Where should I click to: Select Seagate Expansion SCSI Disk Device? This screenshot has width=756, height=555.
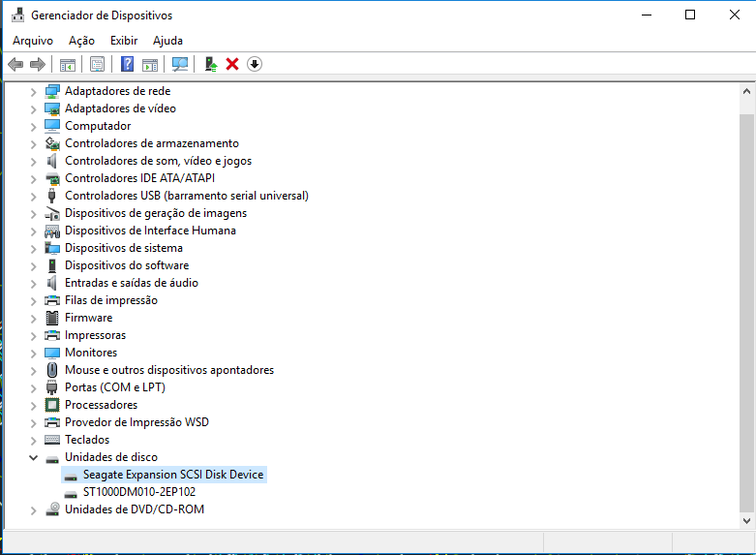pyautogui.click(x=173, y=475)
